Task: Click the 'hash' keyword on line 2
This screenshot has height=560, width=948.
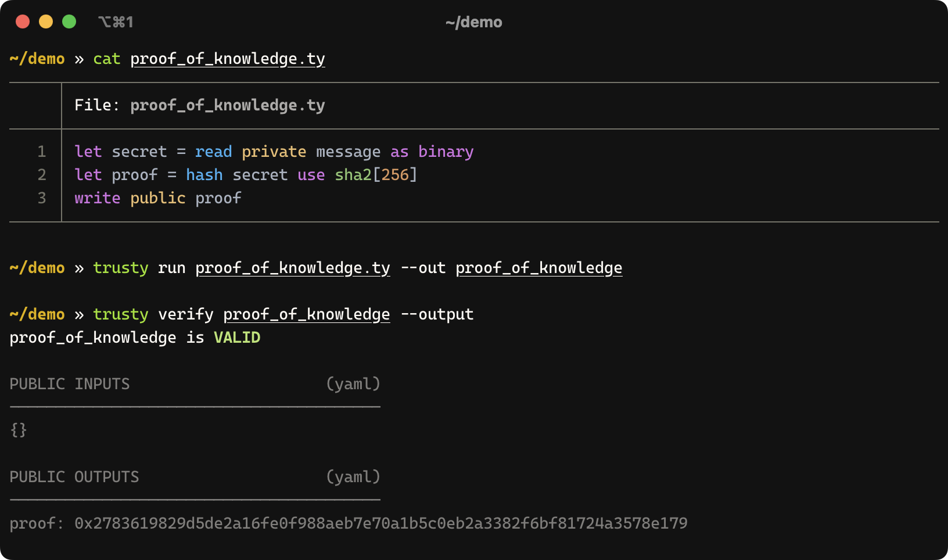Action: [204, 175]
